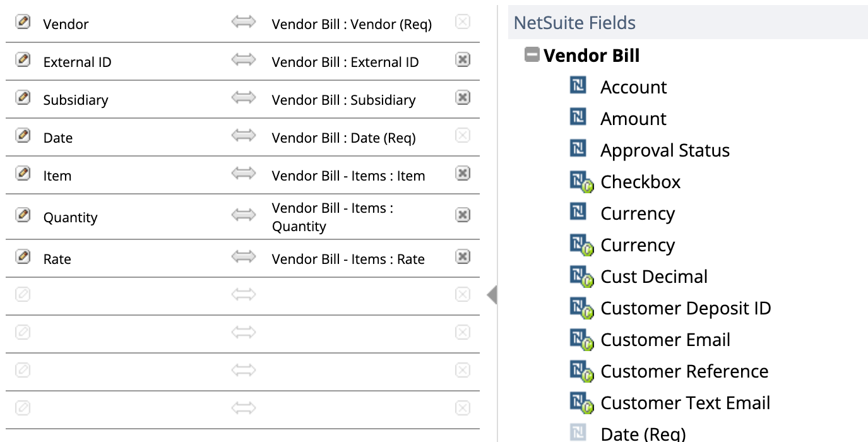Select the Customer Deposit ID field

tap(686, 308)
